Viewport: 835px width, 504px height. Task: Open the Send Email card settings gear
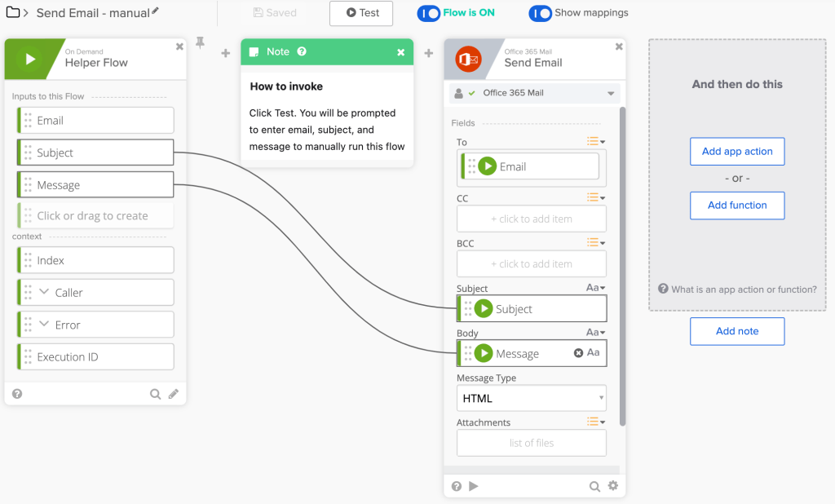click(x=612, y=486)
